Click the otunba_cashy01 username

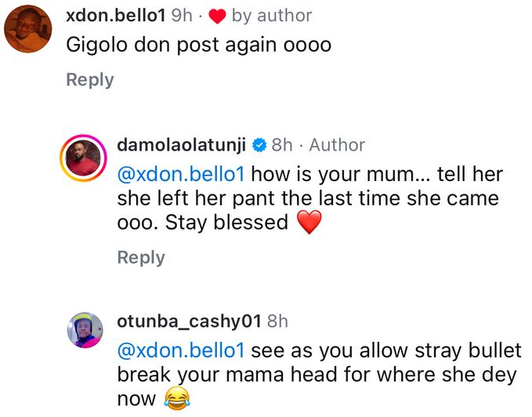coord(188,321)
